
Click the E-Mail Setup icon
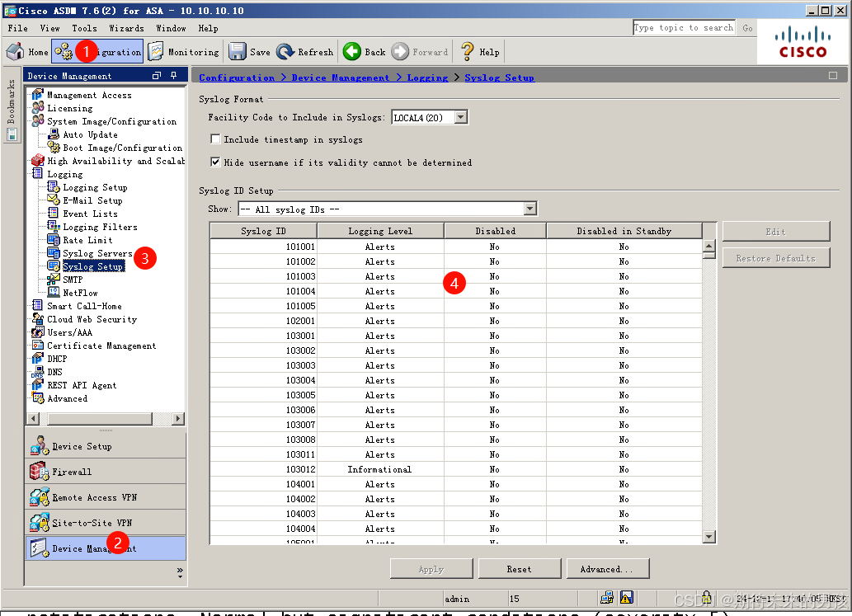pyautogui.click(x=54, y=200)
